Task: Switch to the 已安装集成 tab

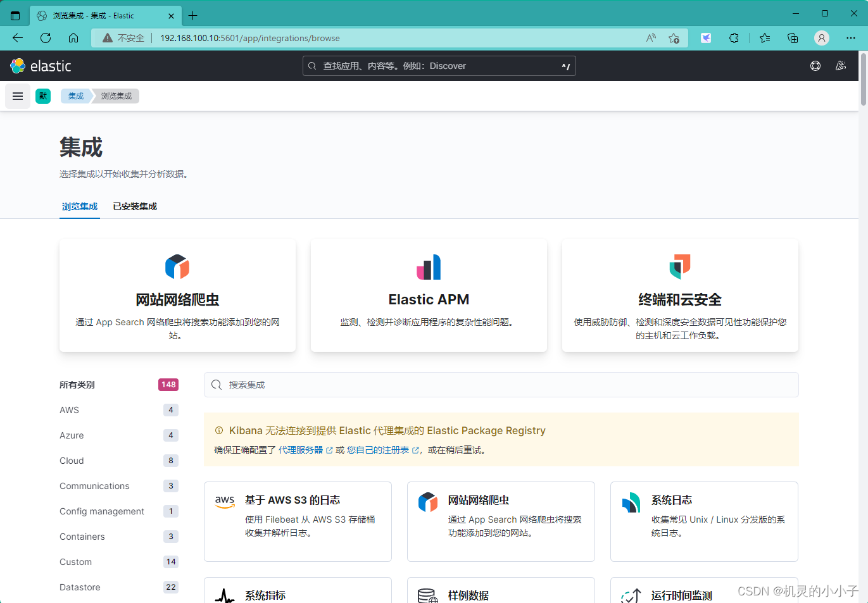Action: (x=134, y=206)
